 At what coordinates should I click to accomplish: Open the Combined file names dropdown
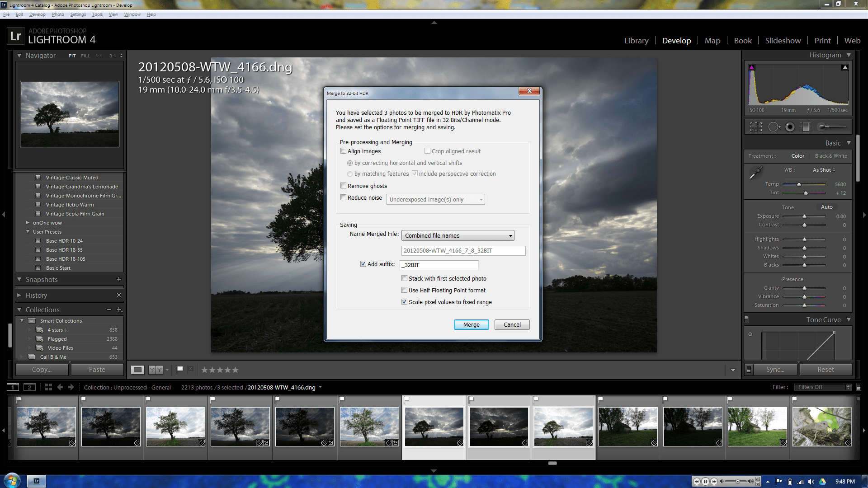[458, 236]
